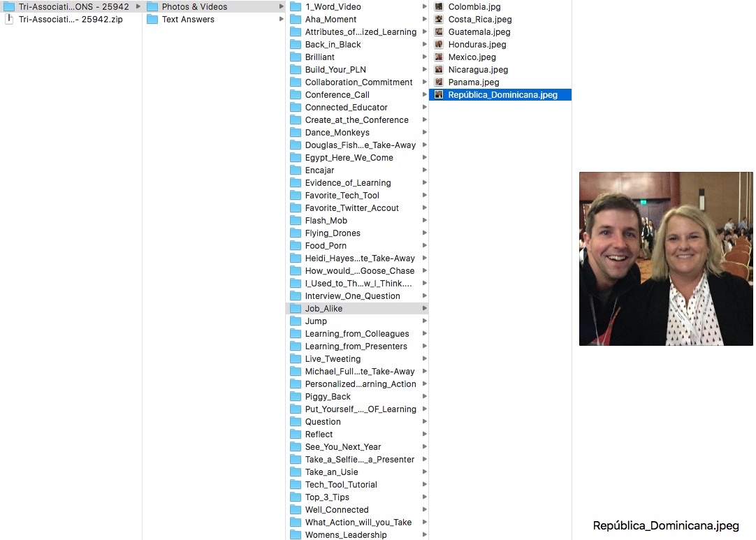Expand the Conference_Call folder arrow
Screen dimensions: 756x540
[x=424, y=94]
